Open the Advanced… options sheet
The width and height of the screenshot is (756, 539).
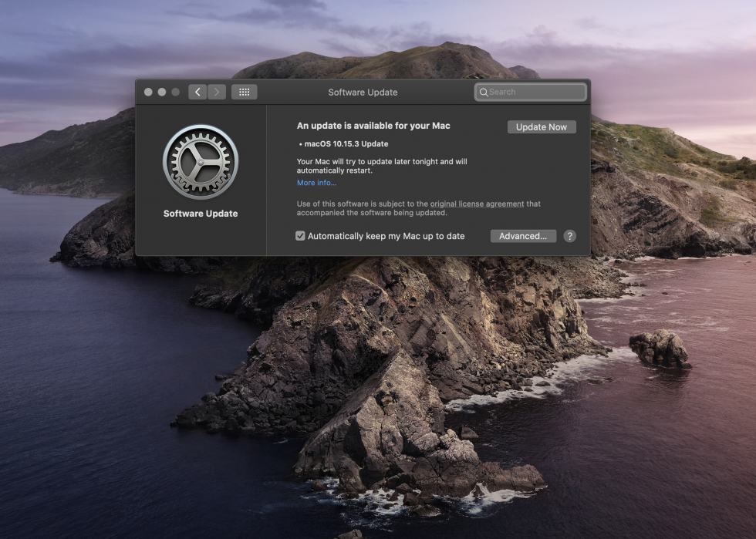523,236
